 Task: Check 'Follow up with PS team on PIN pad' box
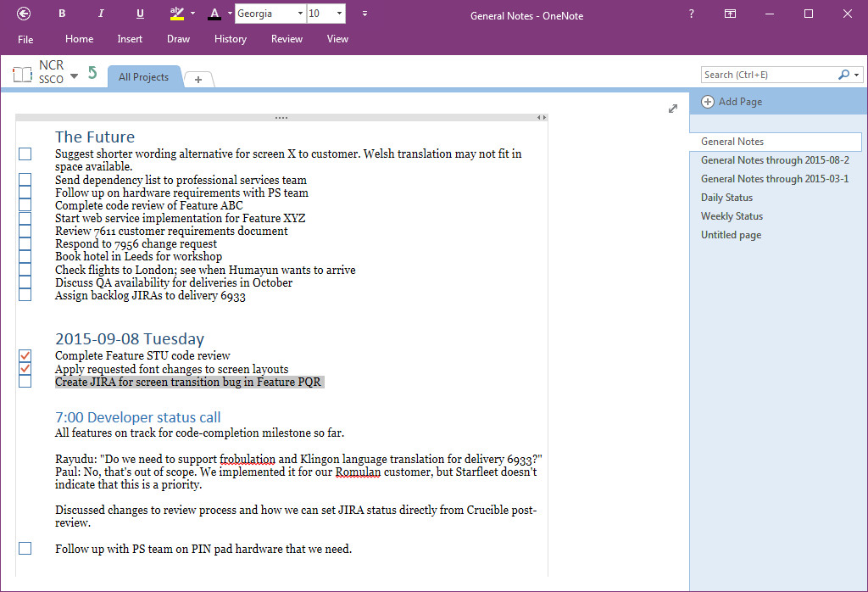pyautogui.click(x=25, y=548)
